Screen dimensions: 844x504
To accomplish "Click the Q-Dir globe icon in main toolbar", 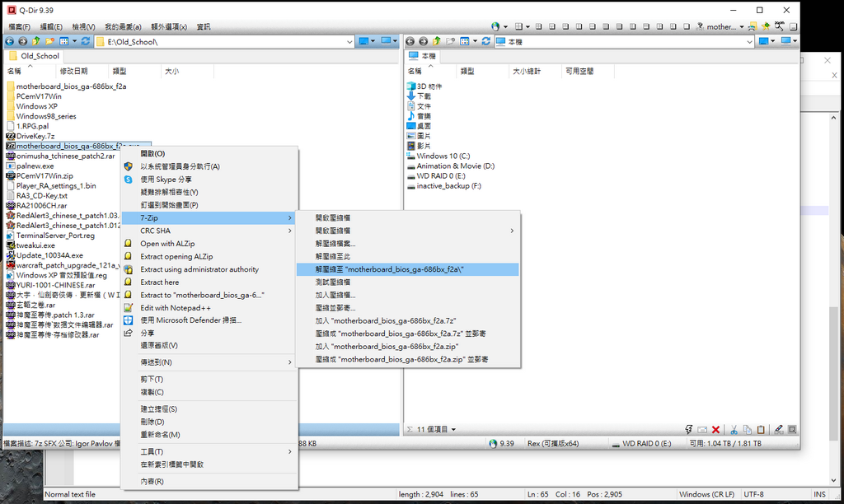I will point(495,26).
